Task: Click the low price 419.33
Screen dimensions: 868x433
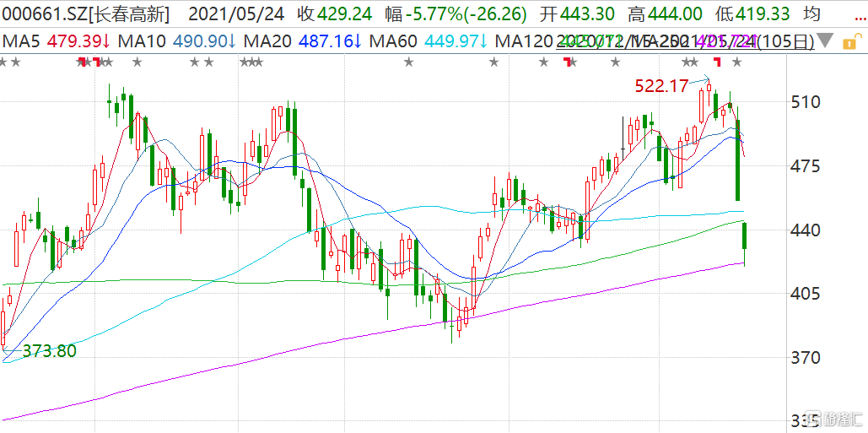Action: click(x=763, y=15)
